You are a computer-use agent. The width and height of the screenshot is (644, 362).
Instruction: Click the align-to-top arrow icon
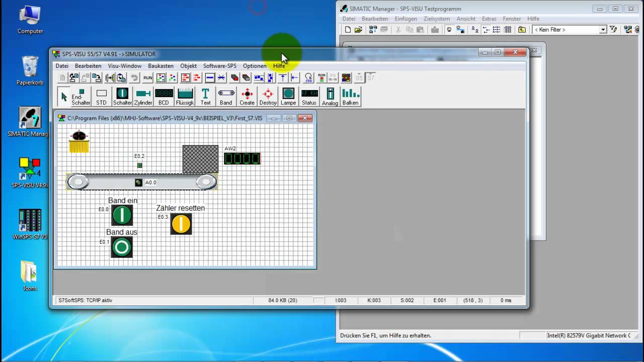[x=283, y=78]
